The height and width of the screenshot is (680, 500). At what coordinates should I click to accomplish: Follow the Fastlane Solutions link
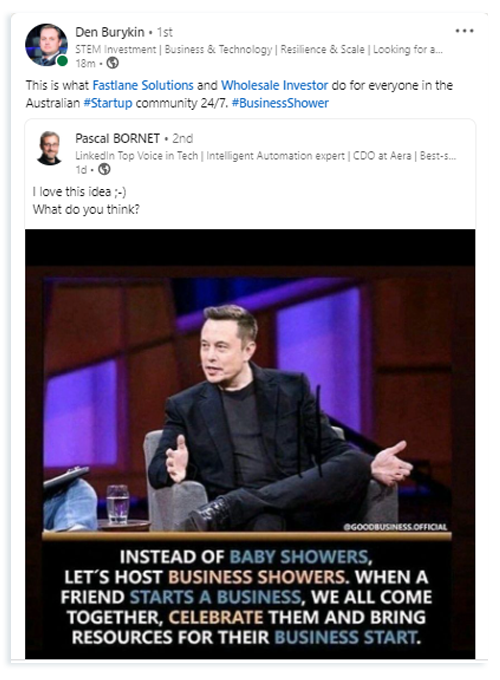pyautogui.click(x=143, y=85)
